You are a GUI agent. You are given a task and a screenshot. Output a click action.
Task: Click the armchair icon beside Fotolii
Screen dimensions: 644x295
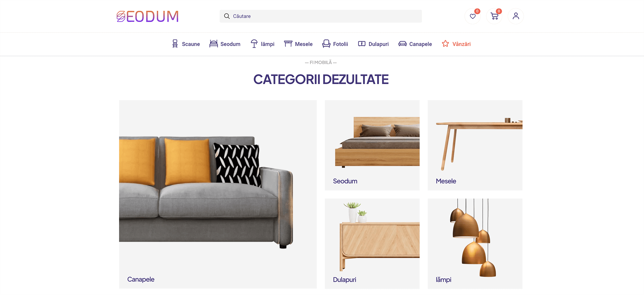326,44
